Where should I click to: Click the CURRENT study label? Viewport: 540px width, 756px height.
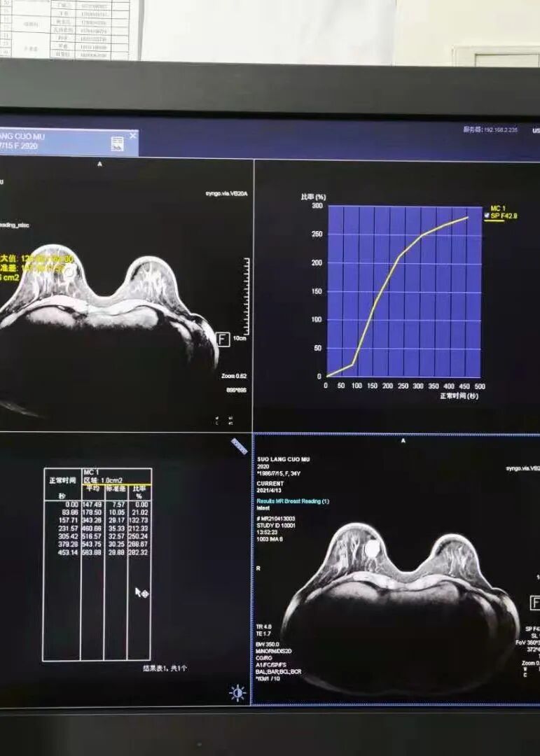click(270, 483)
